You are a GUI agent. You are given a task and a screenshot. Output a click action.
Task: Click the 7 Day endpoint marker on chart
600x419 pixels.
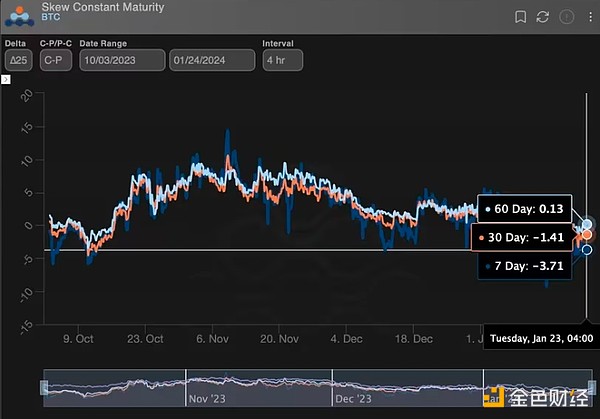587,249
